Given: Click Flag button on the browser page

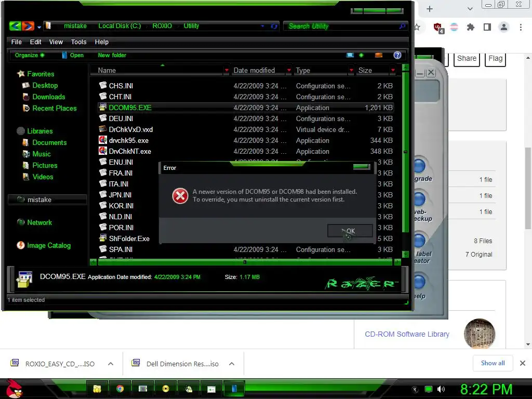Looking at the screenshot, I should 495,59.
